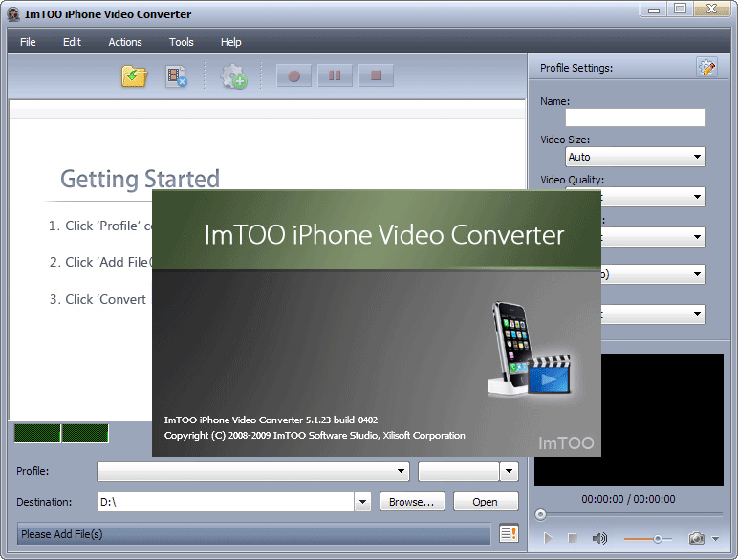
Task: Open the profile settings edit icon
Action: 706,68
